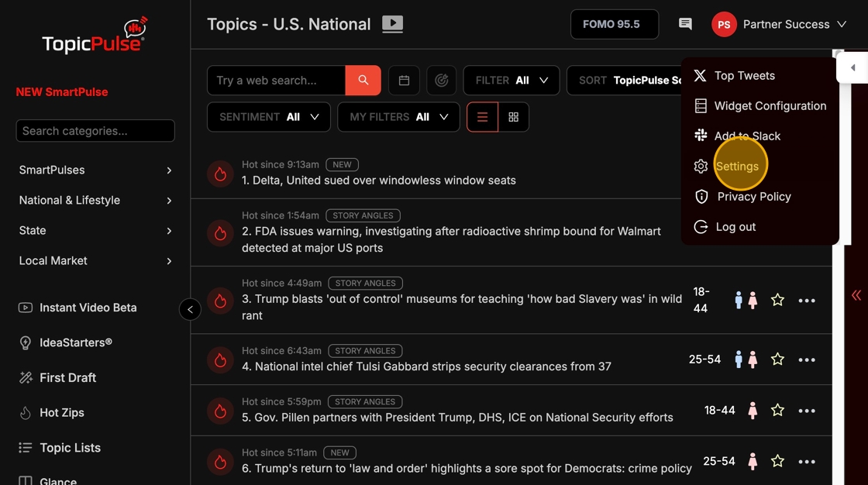Open more options for Gov. Pillen story
The height and width of the screenshot is (485, 868).
(807, 411)
